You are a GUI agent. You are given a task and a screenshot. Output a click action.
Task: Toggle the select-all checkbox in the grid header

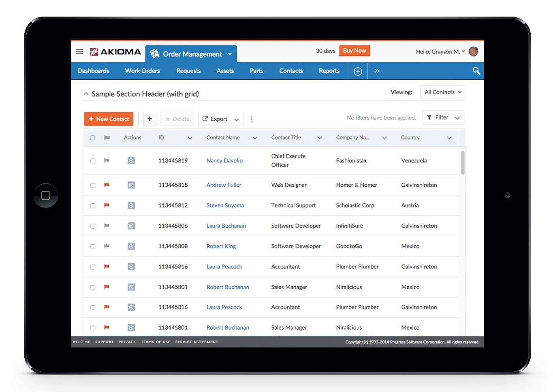92,138
